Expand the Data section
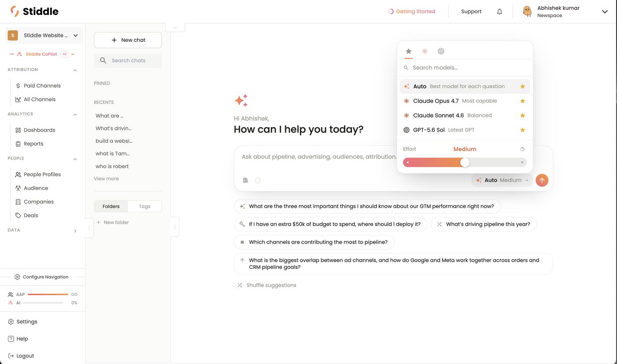617x364 pixels. (75, 230)
